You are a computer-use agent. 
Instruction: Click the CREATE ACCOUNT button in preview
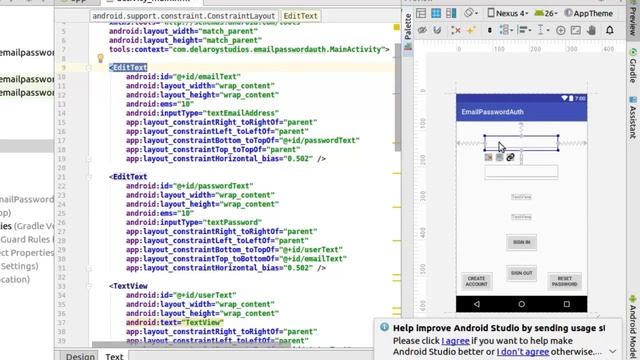click(x=476, y=281)
